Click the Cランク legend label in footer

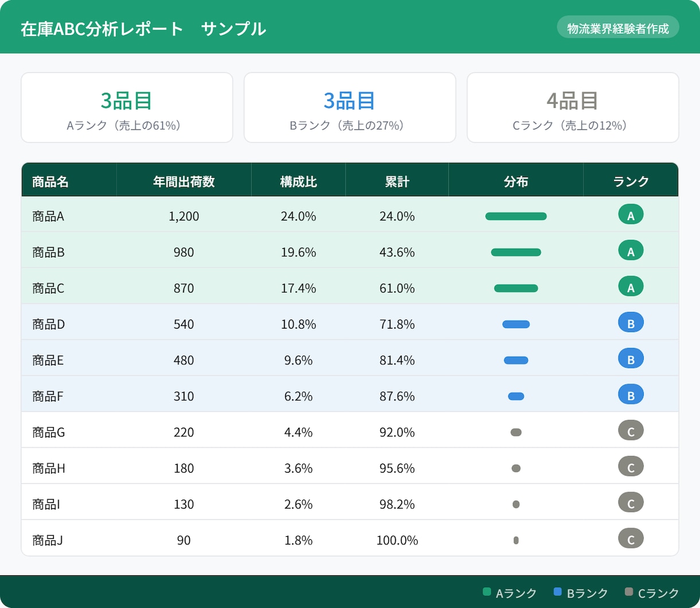(x=658, y=593)
